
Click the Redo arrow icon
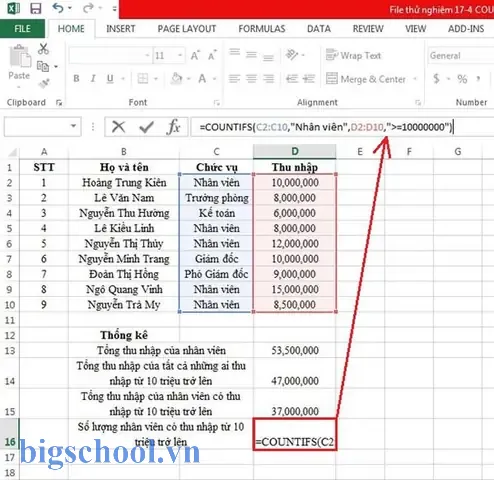click(x=88, y=8)
